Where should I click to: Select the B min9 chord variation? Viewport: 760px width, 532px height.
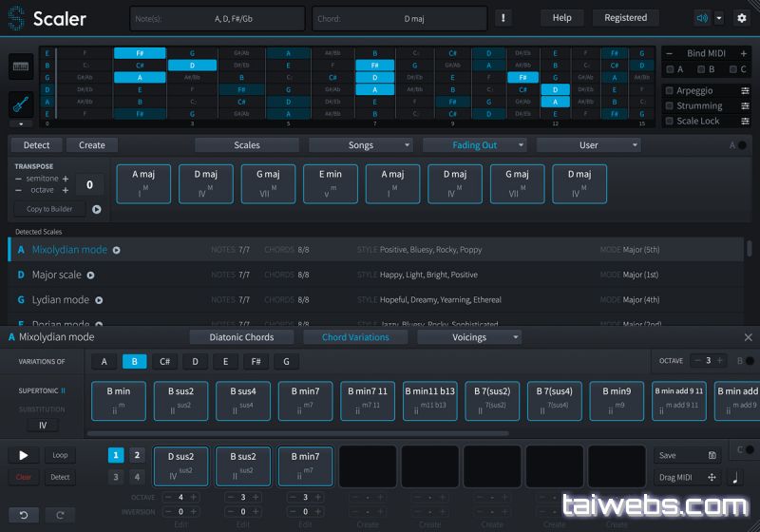[617, 401]
